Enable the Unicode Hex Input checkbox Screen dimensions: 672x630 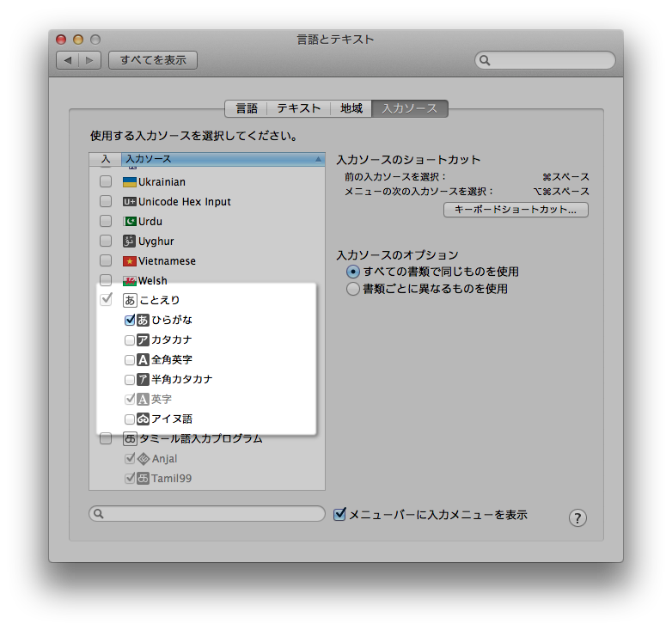pyautogui.click(x=106, y=201)
